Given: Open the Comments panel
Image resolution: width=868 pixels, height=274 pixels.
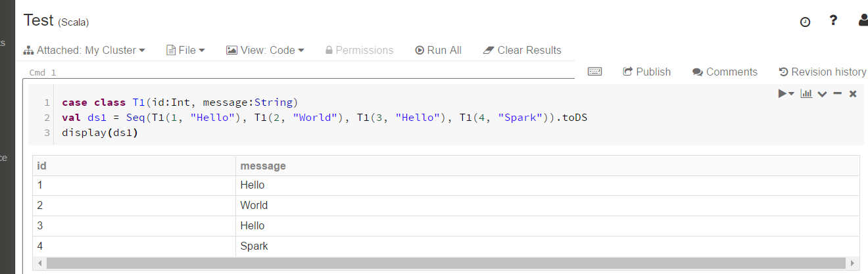Looking at the screenshot, I should coord(725,72).
